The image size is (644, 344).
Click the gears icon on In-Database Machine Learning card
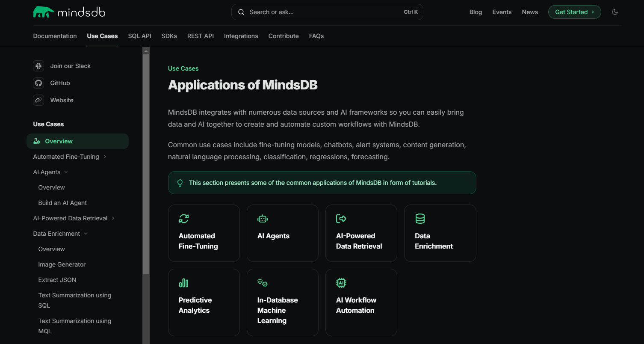coord(263,283)
